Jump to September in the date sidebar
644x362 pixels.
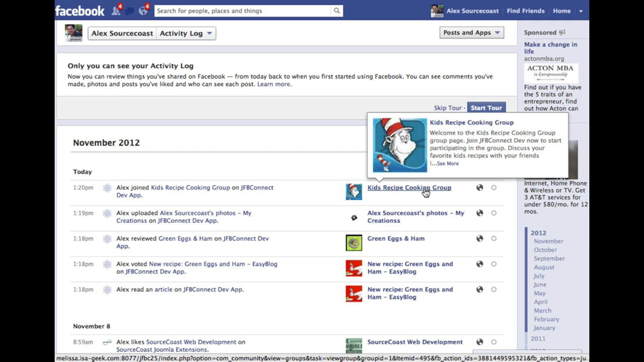[x=549, y=259]
